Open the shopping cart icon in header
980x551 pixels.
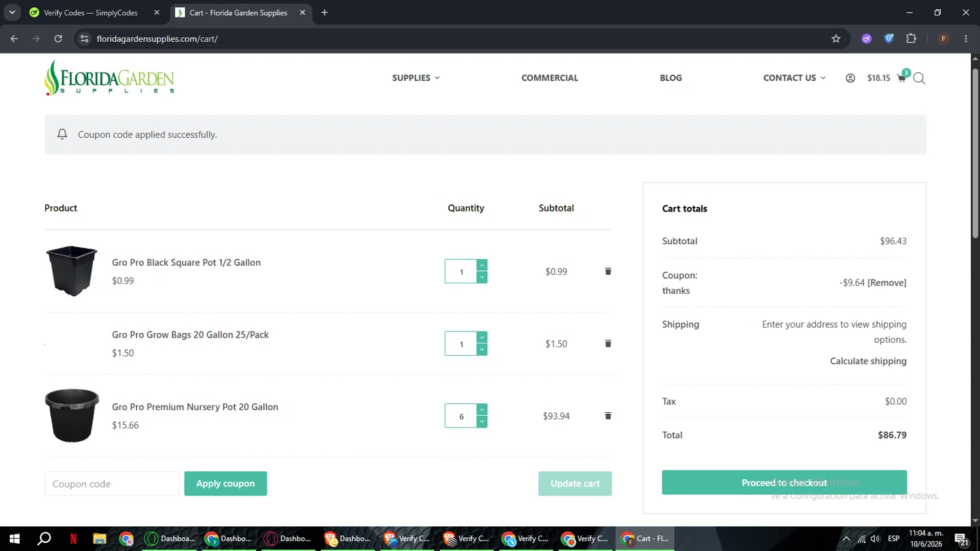pyautogui.click(x=902, y=78)
